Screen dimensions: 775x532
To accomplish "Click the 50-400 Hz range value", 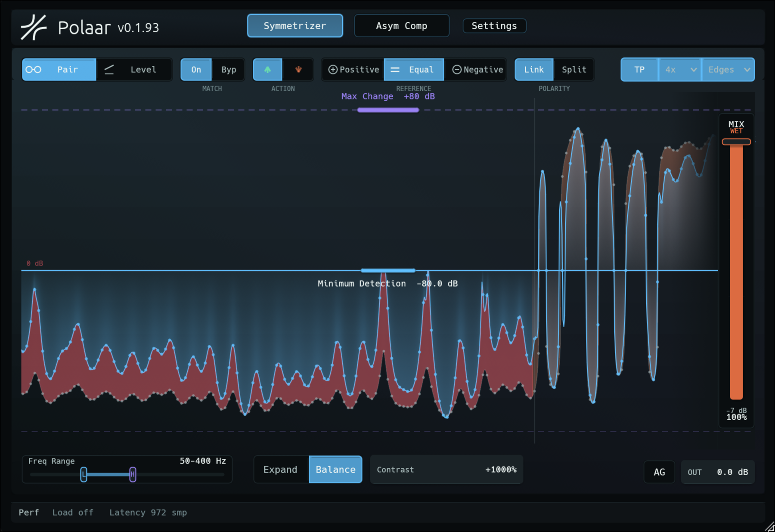I will tap(203, 461).
